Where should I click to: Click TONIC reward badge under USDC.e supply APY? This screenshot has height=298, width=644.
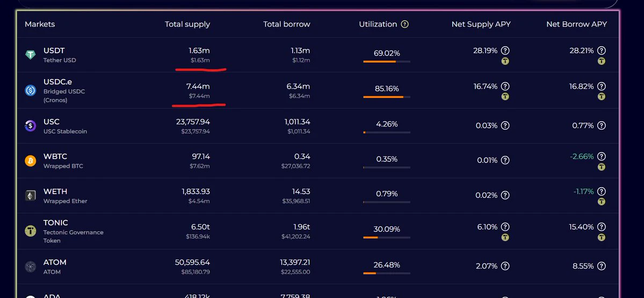(505, 97)
